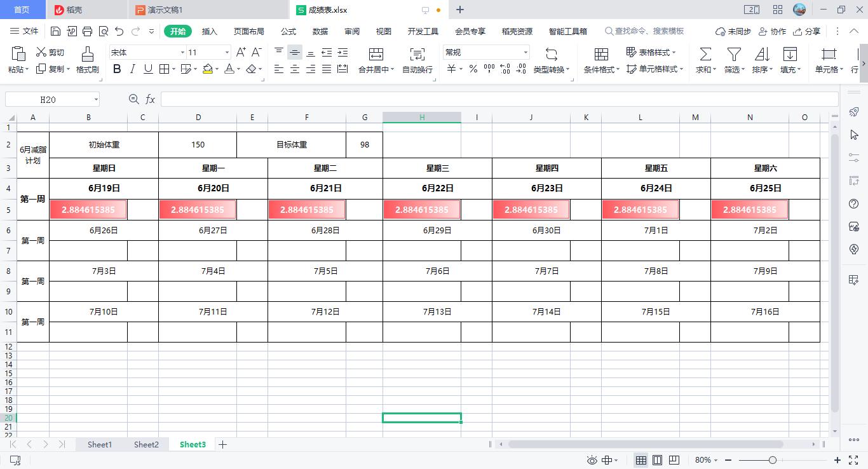
Task: Click the Save icon in quick access toolbar
Action: 55,31
